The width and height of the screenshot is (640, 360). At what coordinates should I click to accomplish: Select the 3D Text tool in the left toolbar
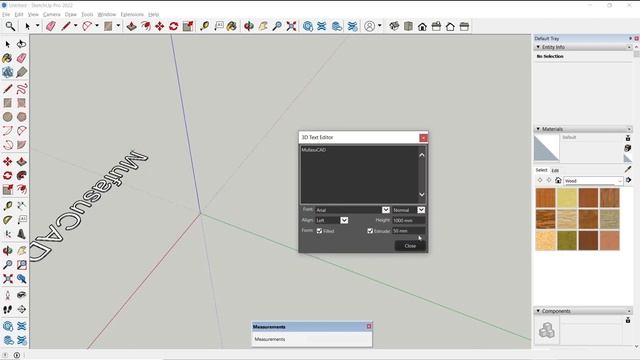pos(22,234)
